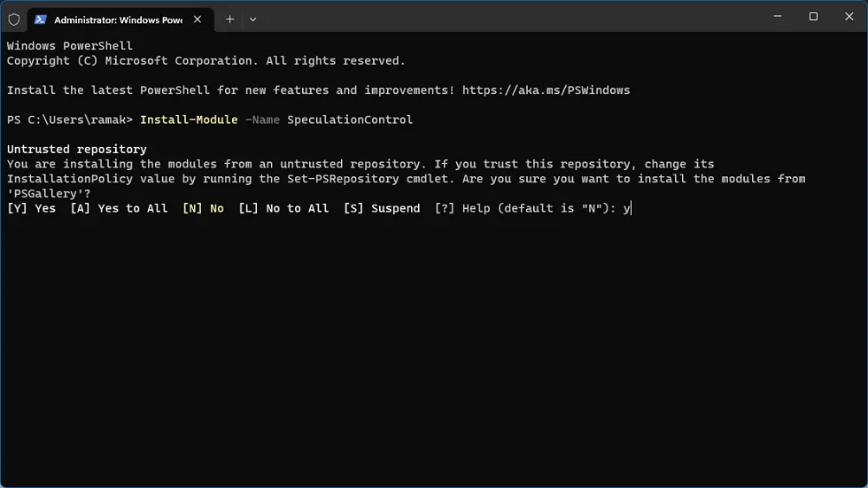This screenshot has width=868, height=488.
Task: Click the Install-Module command text
Action: tap(189, 120)
